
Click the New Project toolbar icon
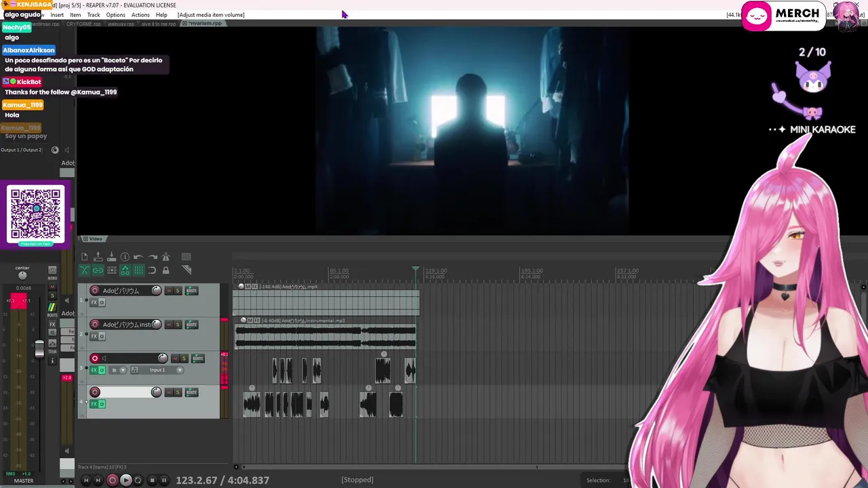pyautogui.click(x=84, y=257)
